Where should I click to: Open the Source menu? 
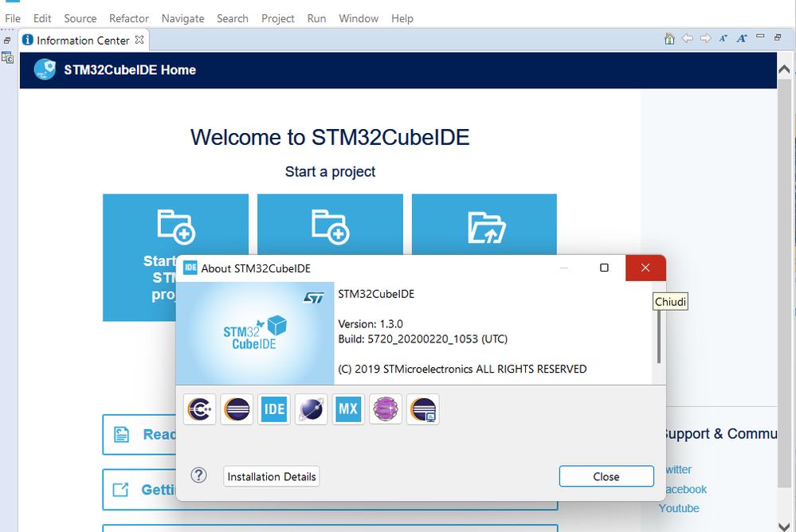[80, 18]
